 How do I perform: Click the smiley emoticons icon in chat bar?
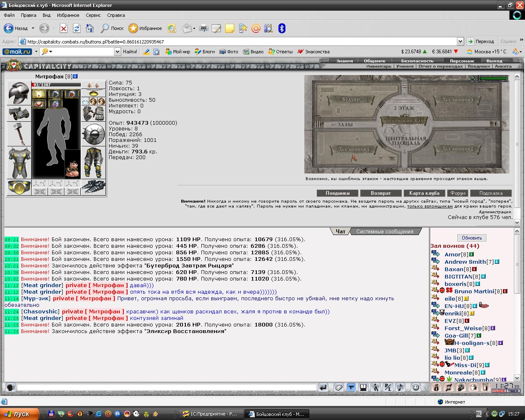[x=415, y=387]
